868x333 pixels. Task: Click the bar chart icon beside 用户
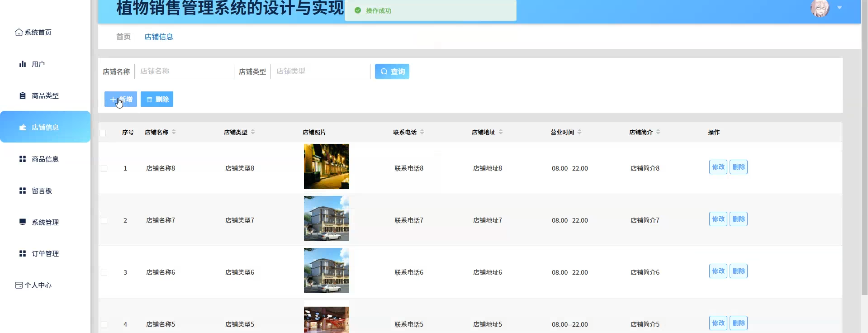click(23, 64)
